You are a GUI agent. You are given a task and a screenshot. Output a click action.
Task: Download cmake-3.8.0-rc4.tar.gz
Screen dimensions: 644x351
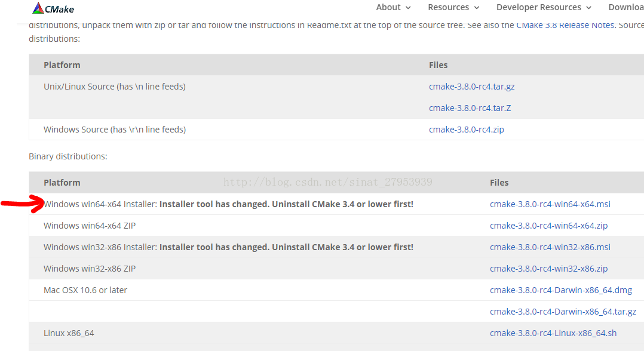pos(471,87)
